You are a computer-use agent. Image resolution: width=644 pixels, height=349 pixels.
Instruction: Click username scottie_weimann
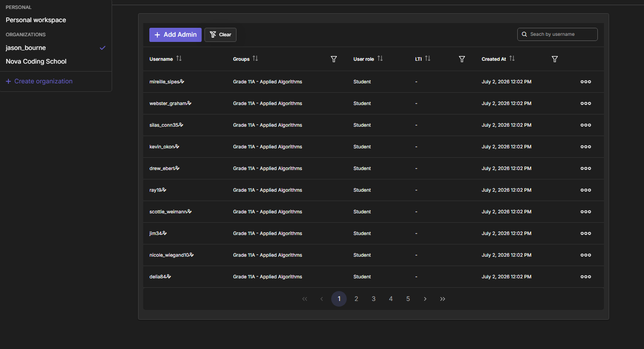point(168,212)
